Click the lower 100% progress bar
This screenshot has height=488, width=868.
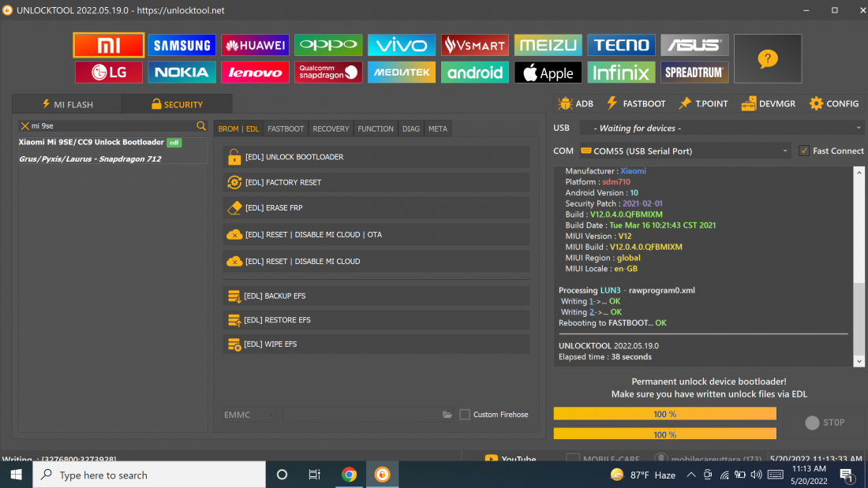pyautogui.click(x=665, y=434)
